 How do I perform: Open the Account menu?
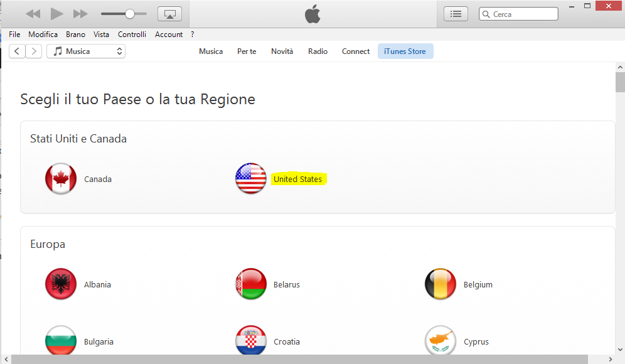[169, 35]
